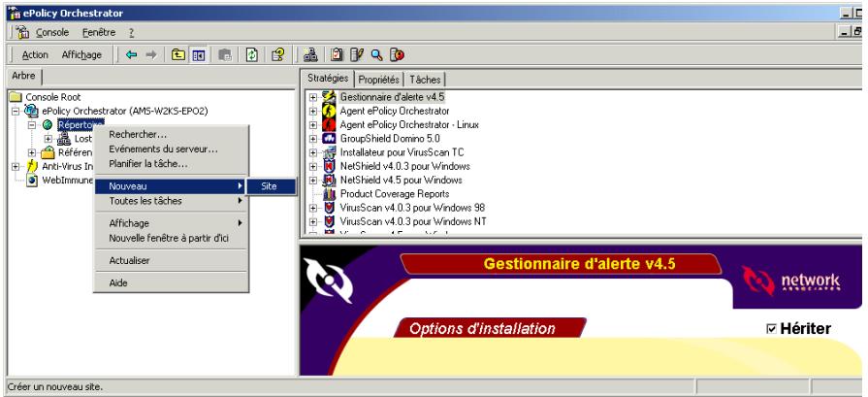The image size is (868, 397).
Task: Select the Stratégies tab
Action: 328,79
